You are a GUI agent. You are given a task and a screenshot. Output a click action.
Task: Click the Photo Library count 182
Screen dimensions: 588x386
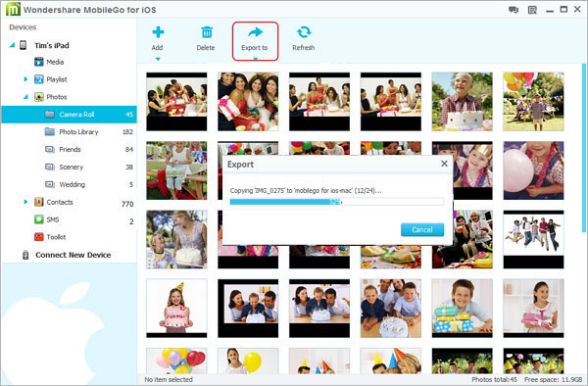click(x=127, y=132)
